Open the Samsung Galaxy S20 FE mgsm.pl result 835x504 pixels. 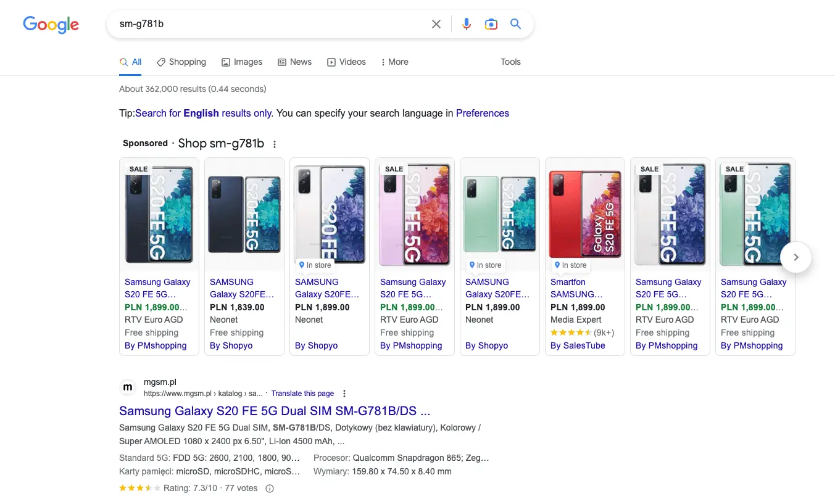(x=274, y=410)
